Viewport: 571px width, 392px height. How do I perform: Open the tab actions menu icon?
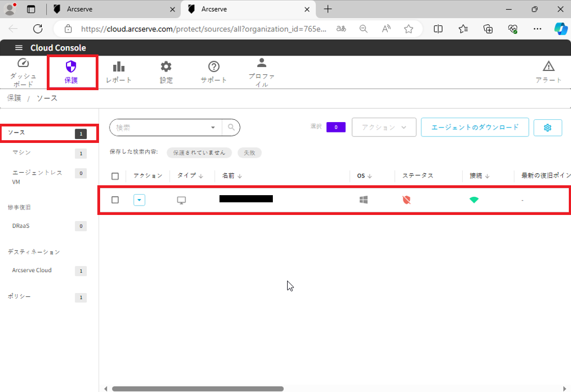(31, 9)
